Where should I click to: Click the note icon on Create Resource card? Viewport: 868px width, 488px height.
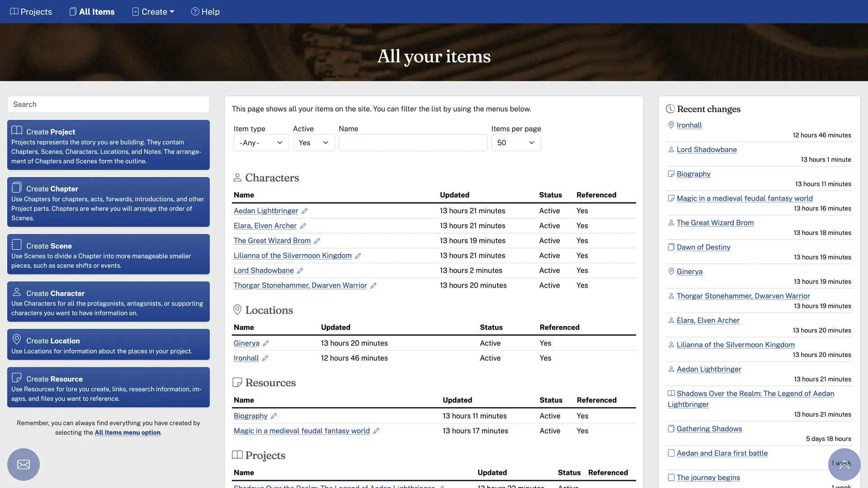[x=17, y=378]
